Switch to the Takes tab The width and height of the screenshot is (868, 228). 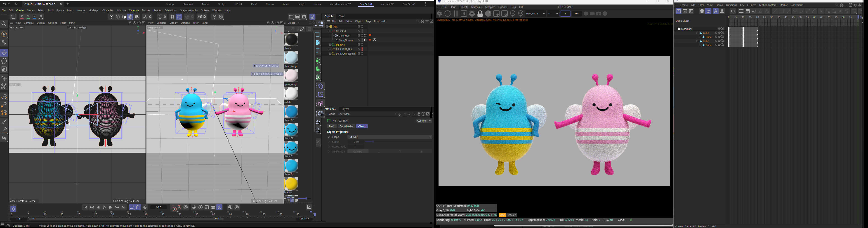[x=342, y=16]
